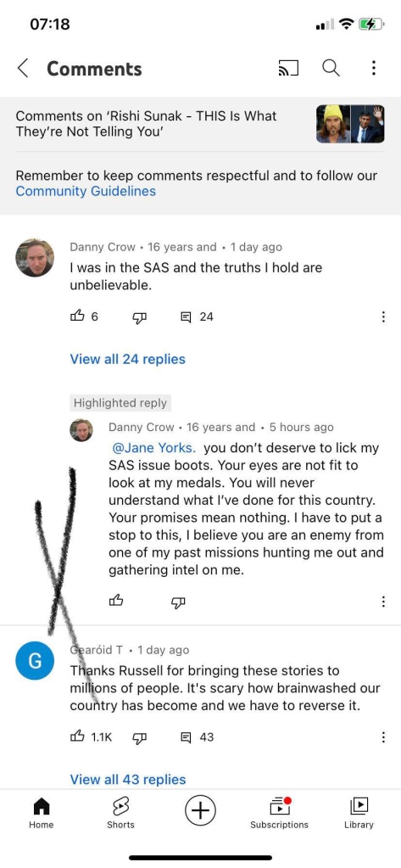Expand View all 43 replies
Viewport: 401px width, 868px height.
[128, 780]
